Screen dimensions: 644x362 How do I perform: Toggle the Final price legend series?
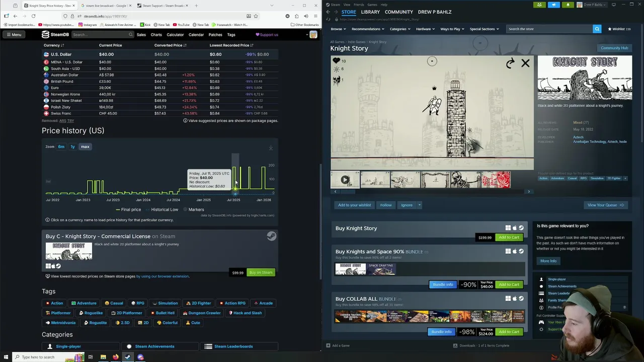coord(128,210)
